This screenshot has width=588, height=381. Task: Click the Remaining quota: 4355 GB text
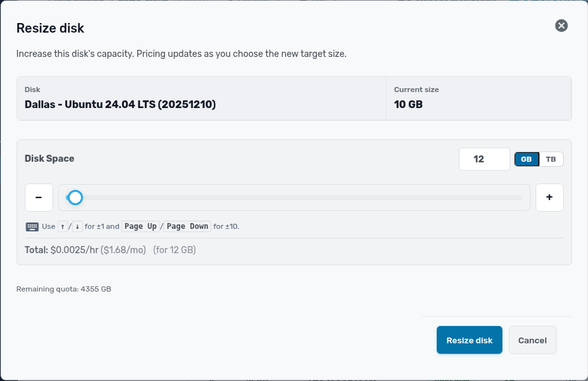pyautogui.click(x=64, y=289)
